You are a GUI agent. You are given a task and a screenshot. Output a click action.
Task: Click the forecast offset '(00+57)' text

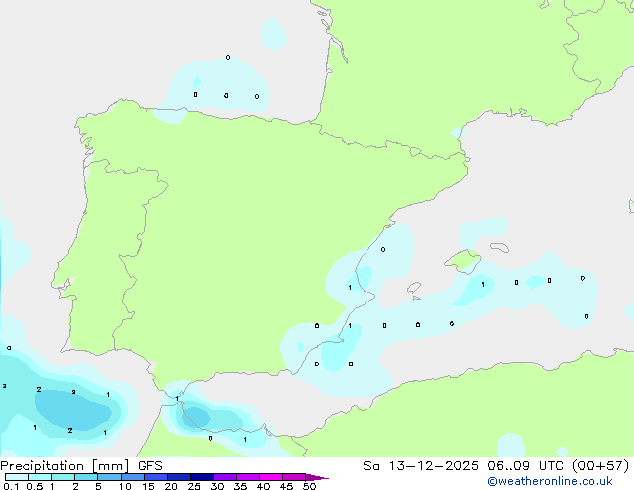pos(601,466)
